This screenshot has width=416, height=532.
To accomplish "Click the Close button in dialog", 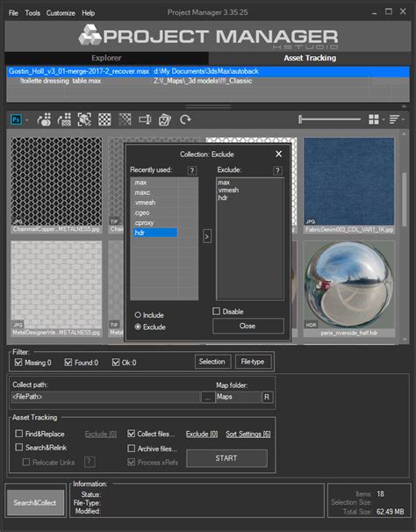I will [247, 326].
